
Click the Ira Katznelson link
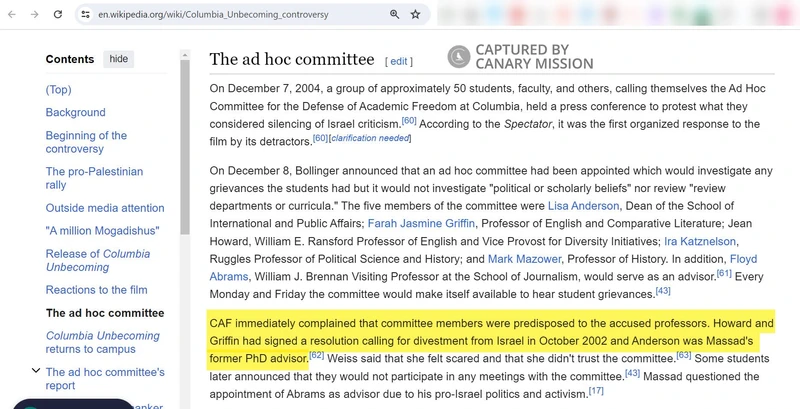click(x=698, y=241)
